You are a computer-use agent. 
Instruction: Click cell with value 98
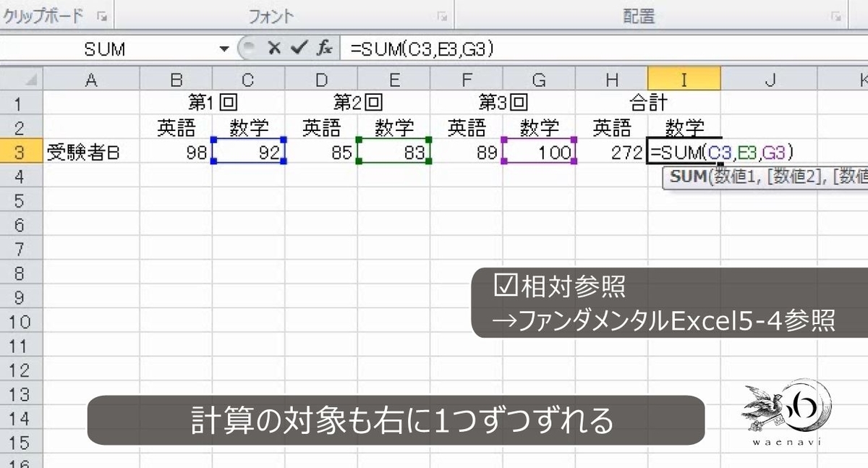[x=176, y=152]
